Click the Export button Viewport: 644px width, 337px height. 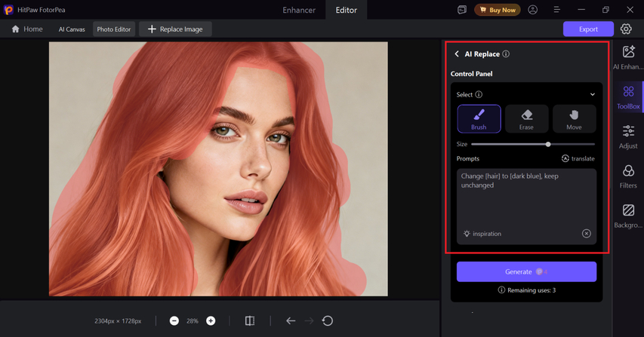coord(588,29)
